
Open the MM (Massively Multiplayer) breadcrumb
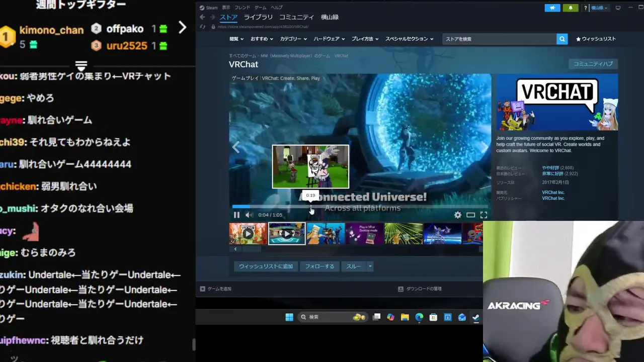point(295,56)
